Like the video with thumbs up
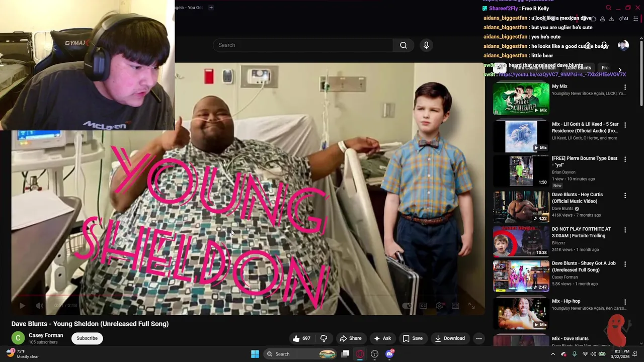 301,338
